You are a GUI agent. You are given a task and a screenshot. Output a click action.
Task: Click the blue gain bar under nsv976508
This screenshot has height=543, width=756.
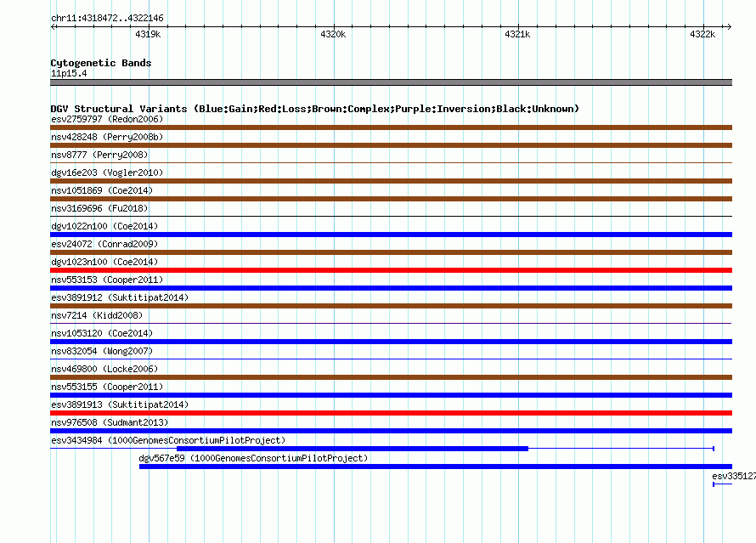(391, 431)
